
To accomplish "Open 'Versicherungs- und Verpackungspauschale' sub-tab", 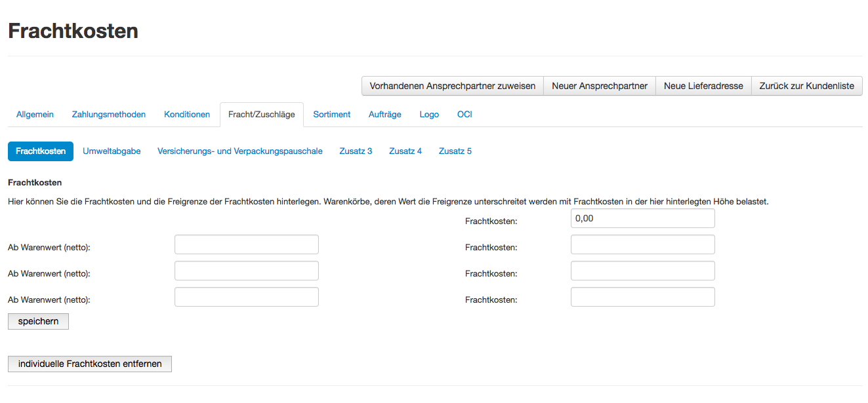I will point(239,151).
